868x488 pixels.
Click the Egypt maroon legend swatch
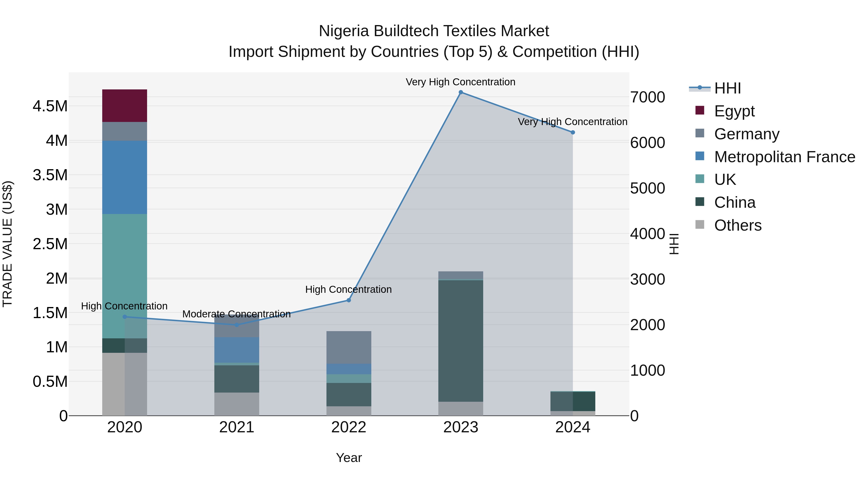click(x=700, y=110)
